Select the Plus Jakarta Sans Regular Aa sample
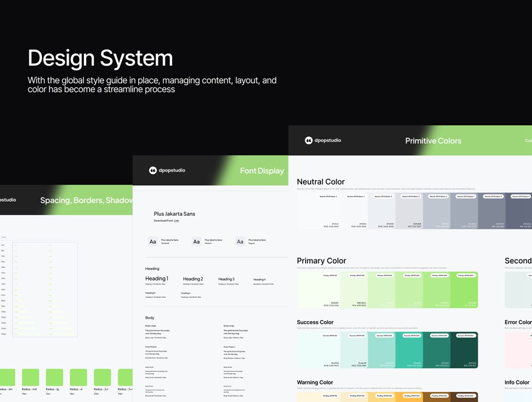 [x=240, y=242]
